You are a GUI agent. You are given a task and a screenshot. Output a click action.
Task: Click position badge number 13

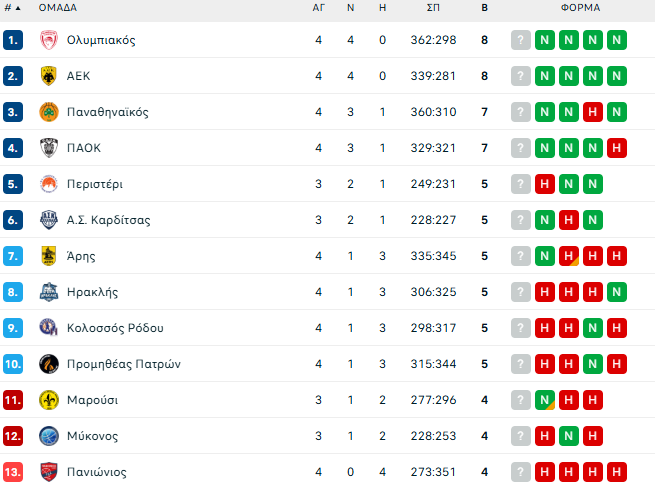coord(13,472)
